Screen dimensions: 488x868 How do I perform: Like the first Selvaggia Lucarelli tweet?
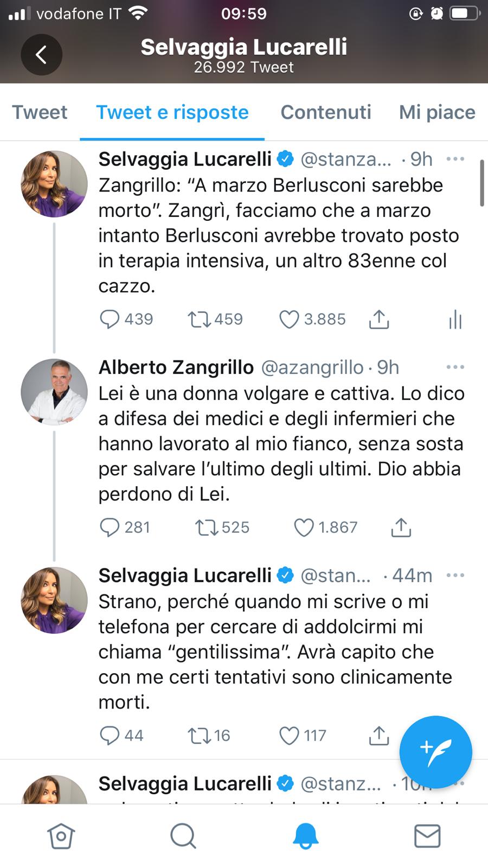pos(289,320)
